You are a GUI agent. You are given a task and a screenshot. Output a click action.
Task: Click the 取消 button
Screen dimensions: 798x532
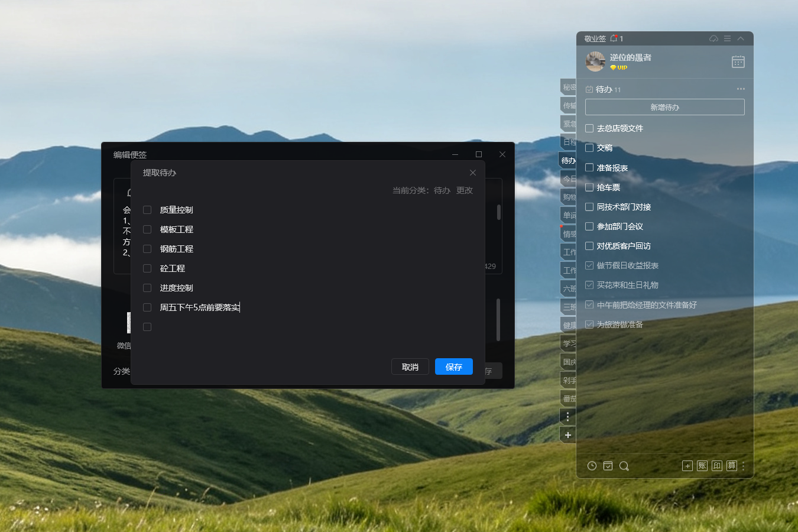click(x=410, y=366)
